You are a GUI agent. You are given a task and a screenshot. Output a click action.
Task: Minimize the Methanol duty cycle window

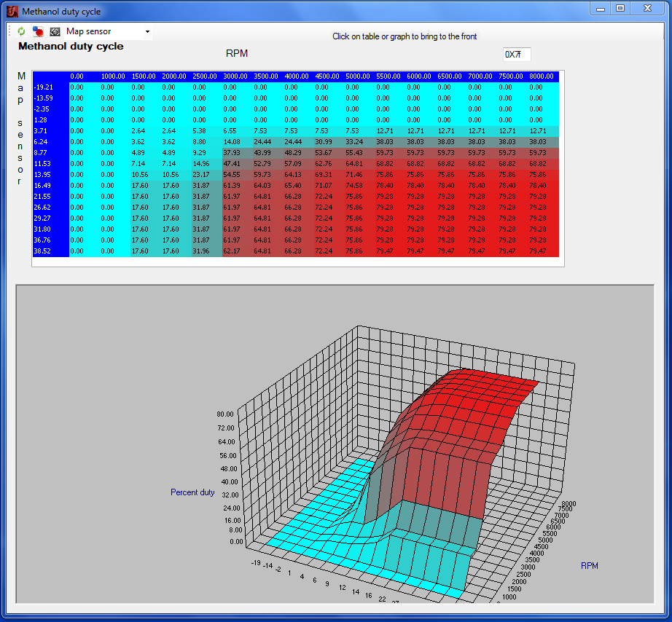[601, 9]
